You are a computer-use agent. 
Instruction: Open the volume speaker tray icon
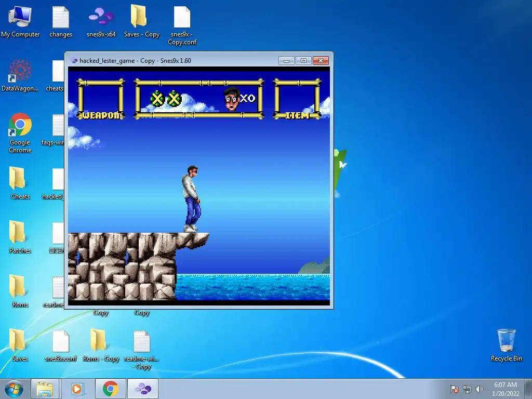tap(480, 389)
